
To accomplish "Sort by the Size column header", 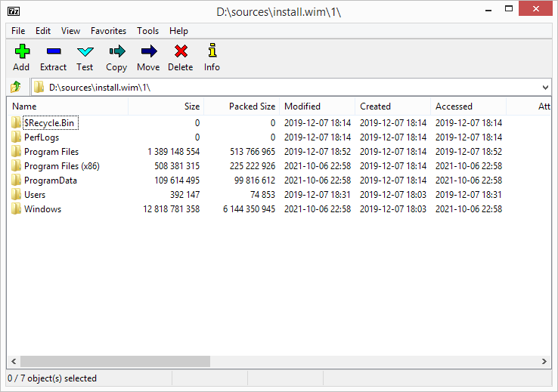I will (166, 106).
